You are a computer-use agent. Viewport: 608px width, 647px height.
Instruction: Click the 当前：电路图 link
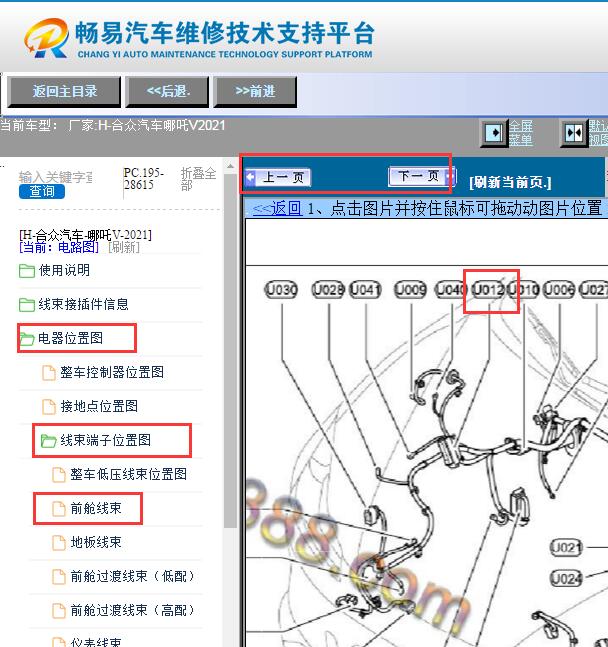[59, 248]
